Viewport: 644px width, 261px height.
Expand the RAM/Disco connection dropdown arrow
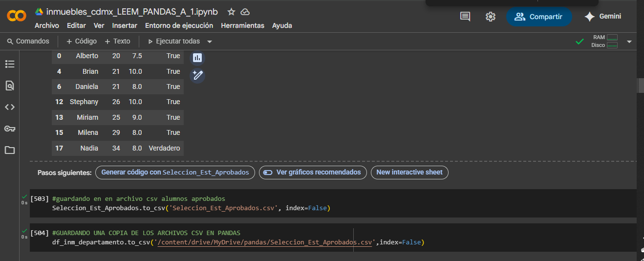(x=629, y=42)
